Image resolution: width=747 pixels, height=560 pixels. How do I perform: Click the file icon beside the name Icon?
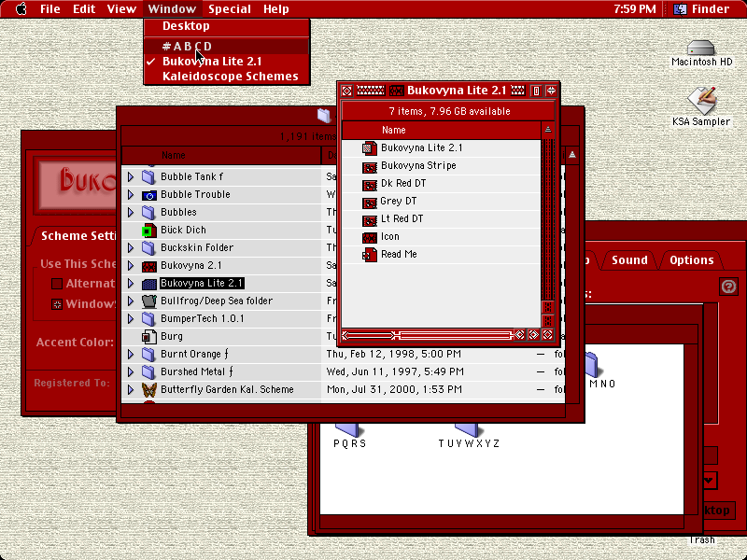pyautogui.click(x=370, y=237)
